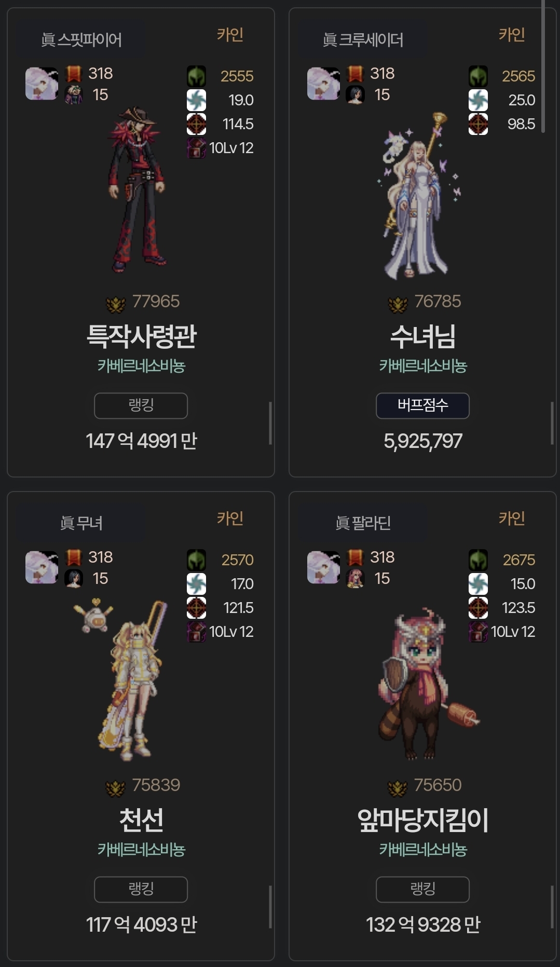
Task: Click the gold crest icon beside 75839
Action: click(x=115, y=788)
